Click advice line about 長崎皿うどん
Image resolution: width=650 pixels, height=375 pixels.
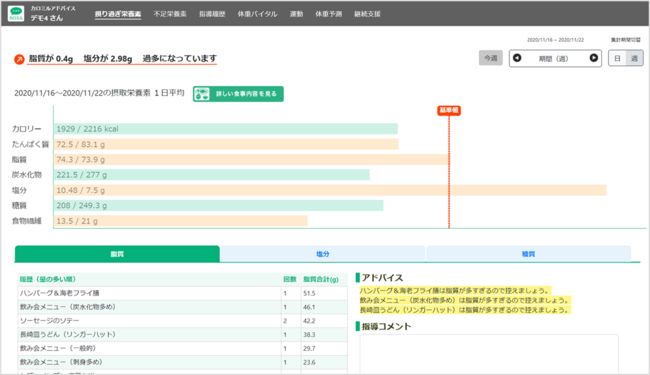pos(465,310)
